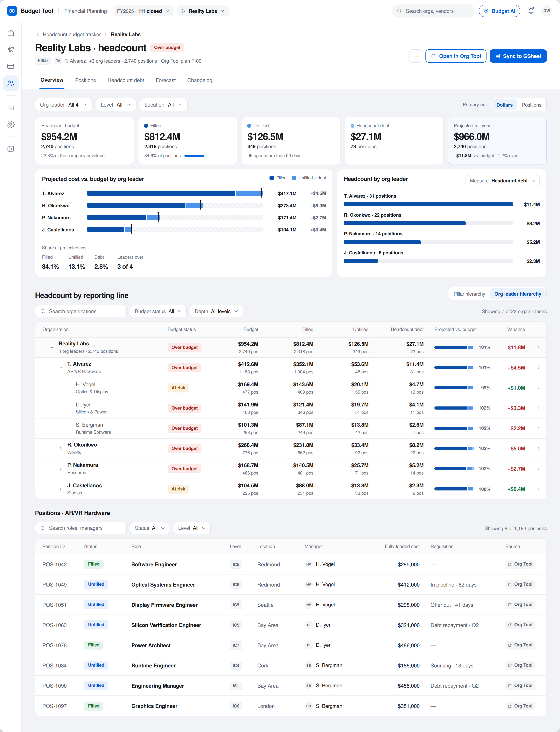Open the Budget status All filter
560x732 pixels.
[x=158, y=311]
